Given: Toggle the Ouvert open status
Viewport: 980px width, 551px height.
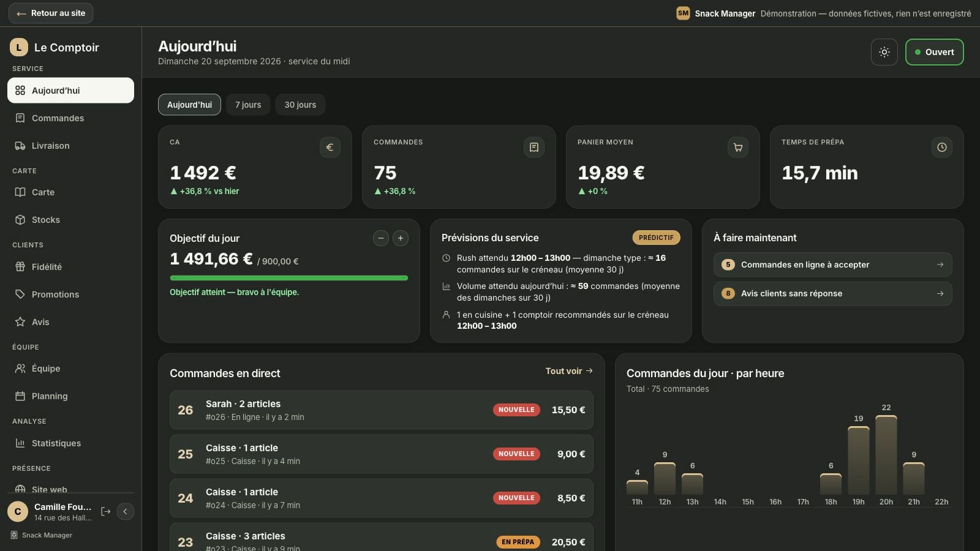Looking at the screenshot, I should coord(934,52).
